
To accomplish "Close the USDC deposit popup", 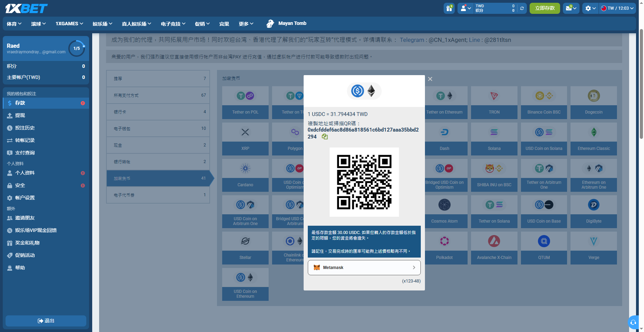I will coord(430,79).
